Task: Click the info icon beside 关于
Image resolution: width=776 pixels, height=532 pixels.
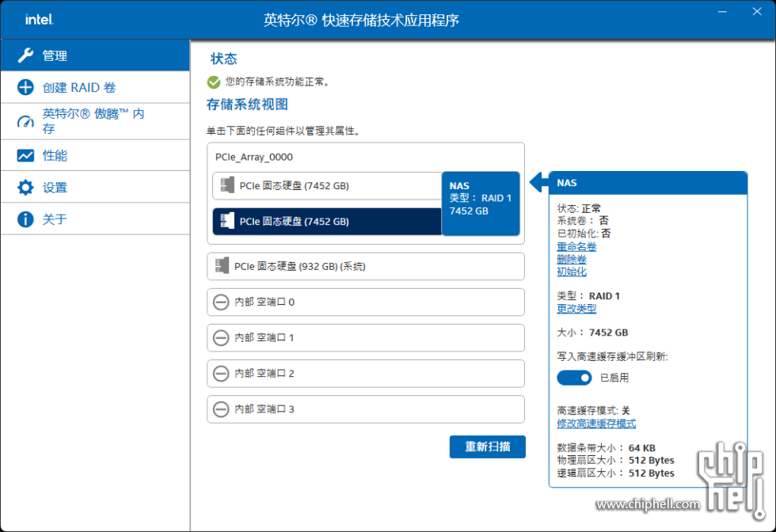Action: (x=25, y=218)
